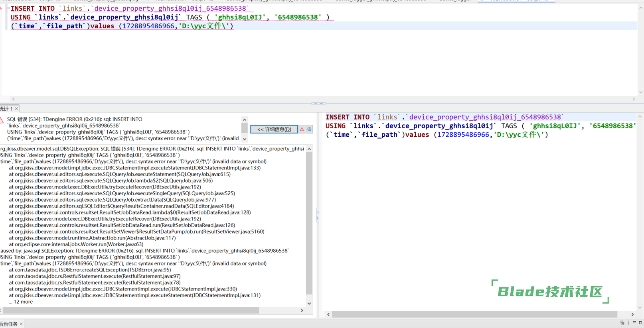The width and height of the screenshot is (644, 328).
Task: Click timestamp 1728895486966 in top editor
Action: coord(148,26)
